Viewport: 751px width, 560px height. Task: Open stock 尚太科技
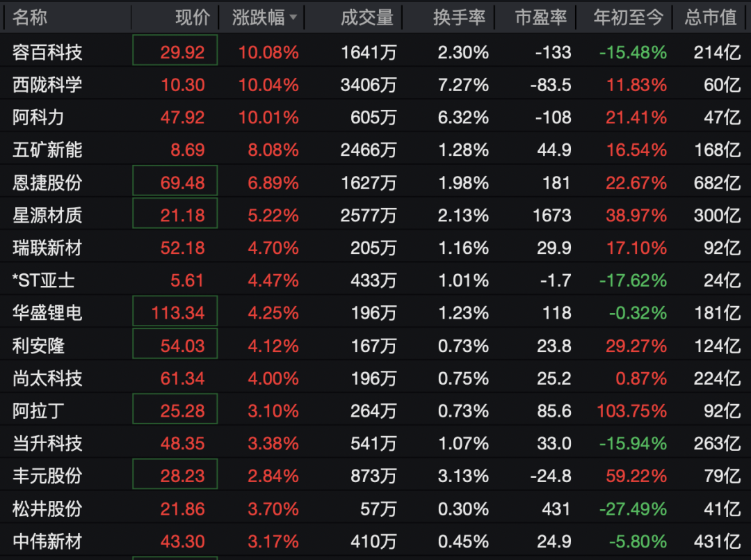[x=47, y=378]
